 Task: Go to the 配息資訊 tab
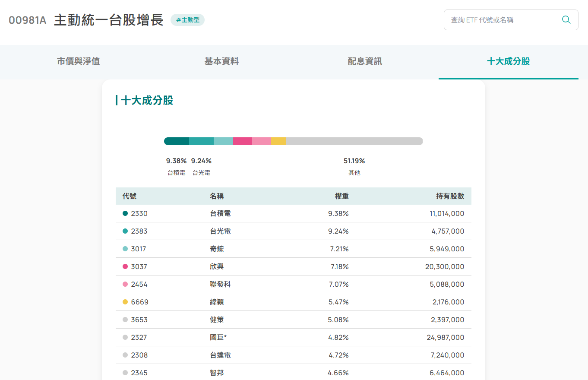pos(365,61)
